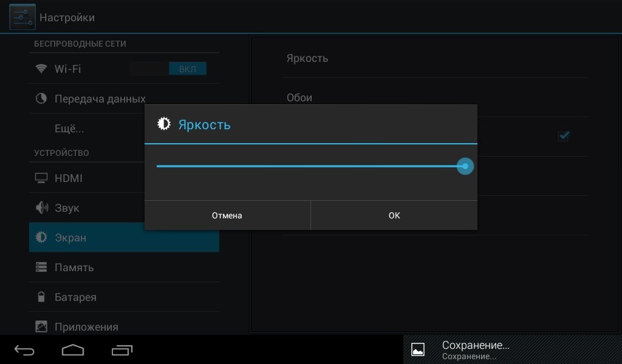Click the brightness slider handle

coord(465,166)
